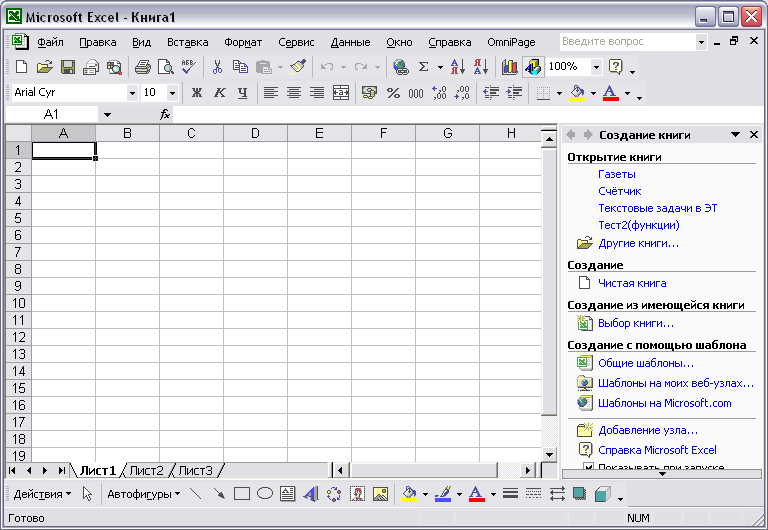This screenshot has height=530, width=768.
Task: Align cell text to the right
Action: click(x=317, y=93)
